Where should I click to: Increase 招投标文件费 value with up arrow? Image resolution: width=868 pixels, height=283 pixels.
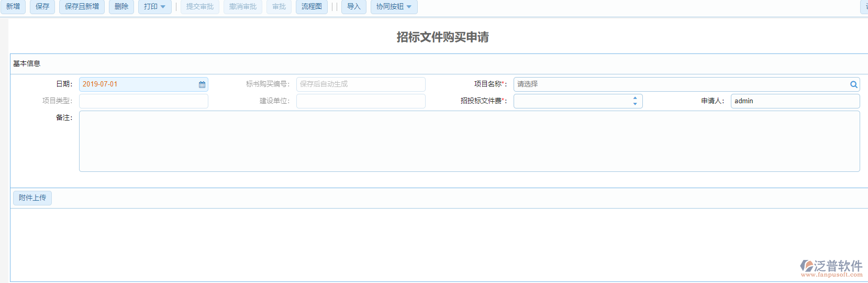click(635, 98)
